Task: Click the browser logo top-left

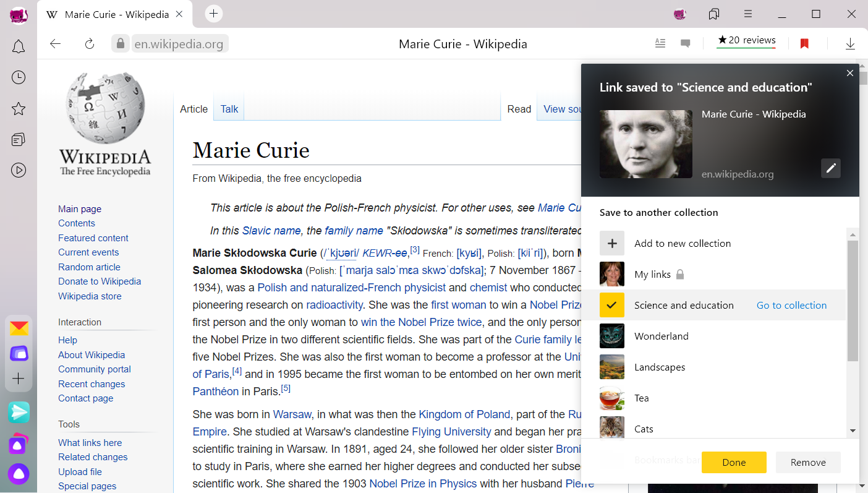Action: pyautogui.click(x=19, y=15)
